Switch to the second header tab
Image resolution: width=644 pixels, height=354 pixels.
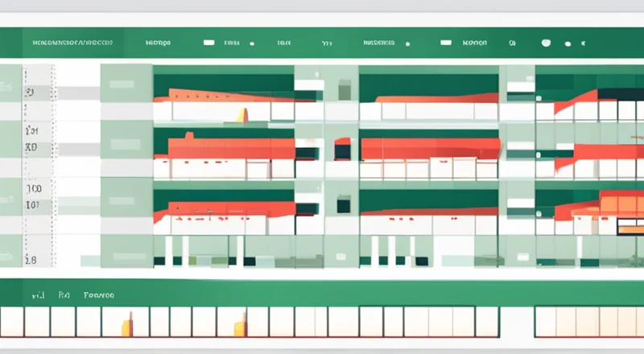coord(157,40)
